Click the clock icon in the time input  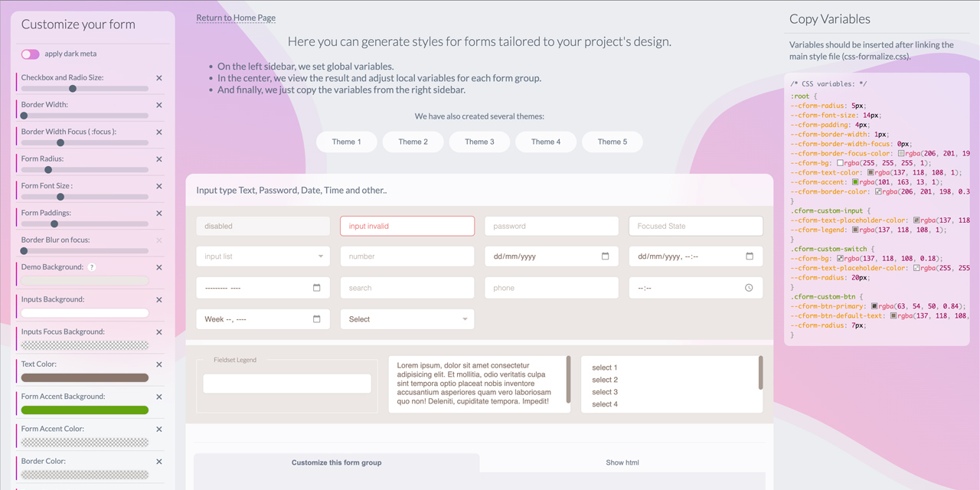[x=749, y=288]
